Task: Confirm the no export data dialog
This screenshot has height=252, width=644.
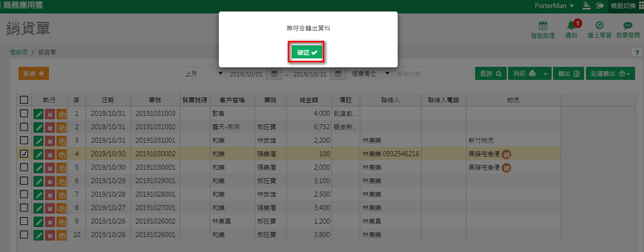Action: (307, 52)
